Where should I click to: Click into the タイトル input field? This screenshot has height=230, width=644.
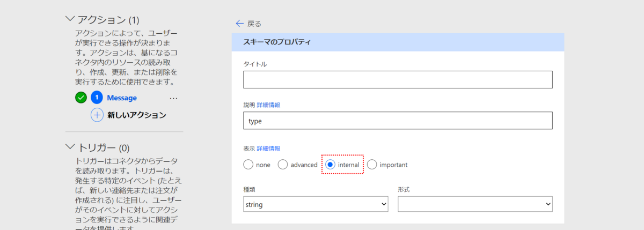pyautogui.click(x=398, y=79)
